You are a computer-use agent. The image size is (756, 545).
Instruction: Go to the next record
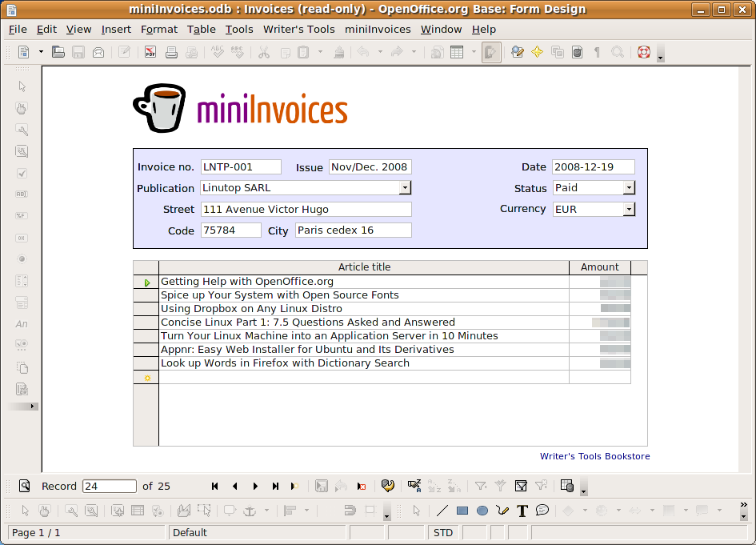point(255,486)
